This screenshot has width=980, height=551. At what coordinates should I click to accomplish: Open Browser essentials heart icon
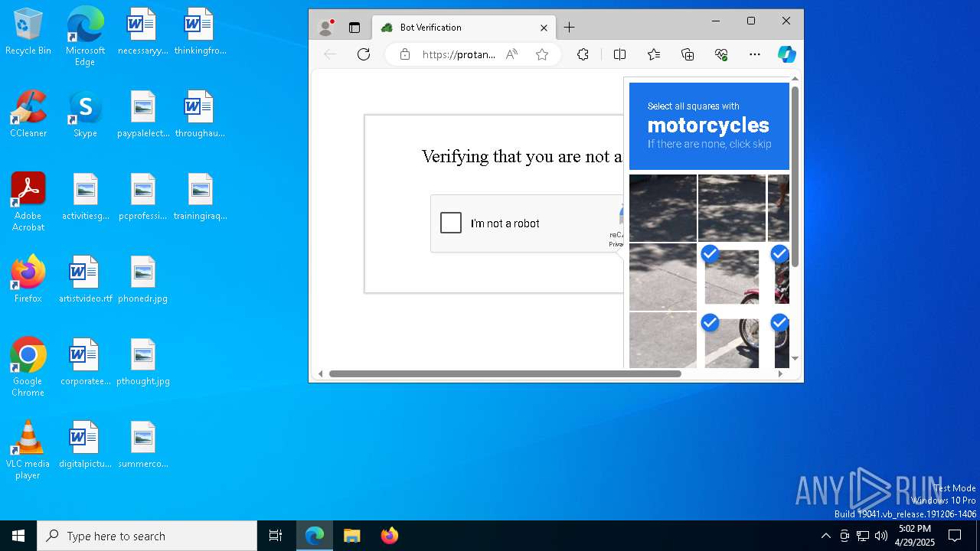pos(721,54)
